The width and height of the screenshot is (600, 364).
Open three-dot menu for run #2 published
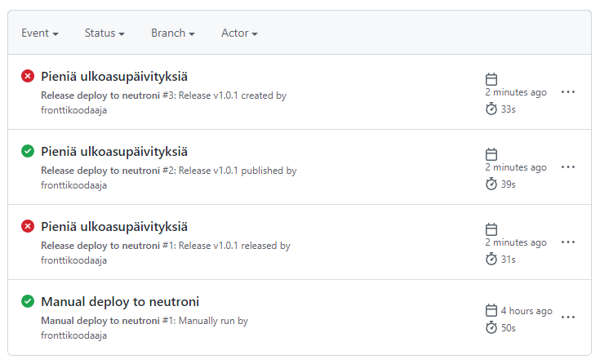tap(568, 166)
